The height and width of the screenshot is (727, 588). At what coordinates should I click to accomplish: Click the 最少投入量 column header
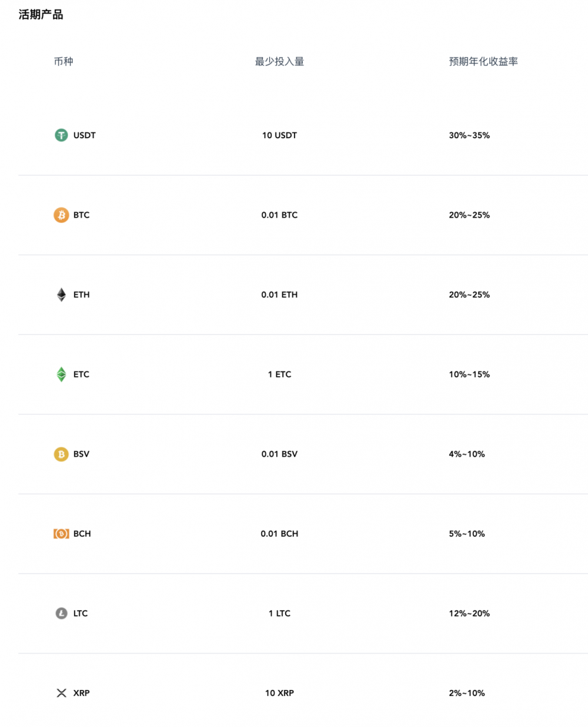tap(279, 62)
